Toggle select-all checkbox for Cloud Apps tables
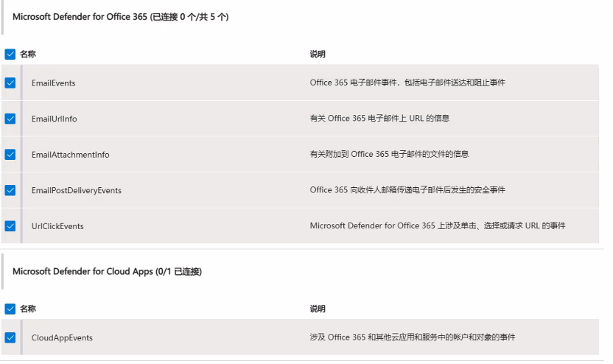Viewport: 613px width, 364px height. [10, 309]
